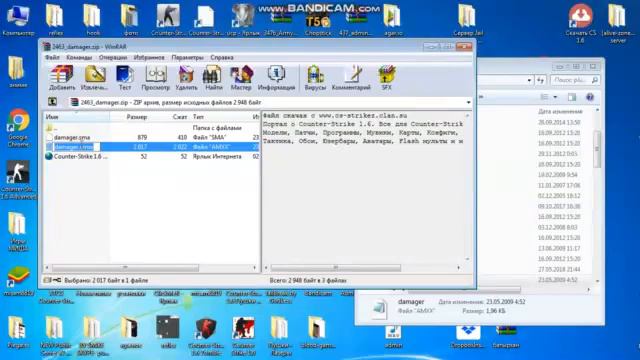Click Explorer's refresh button
The height and width of the screenshot is (360, 640).
tap(540, 80)
